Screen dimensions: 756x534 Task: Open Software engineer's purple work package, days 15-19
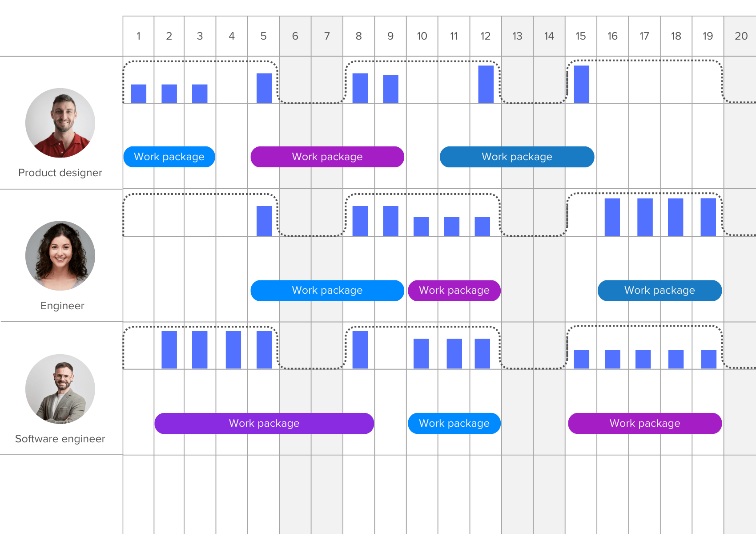click(645, 423)
